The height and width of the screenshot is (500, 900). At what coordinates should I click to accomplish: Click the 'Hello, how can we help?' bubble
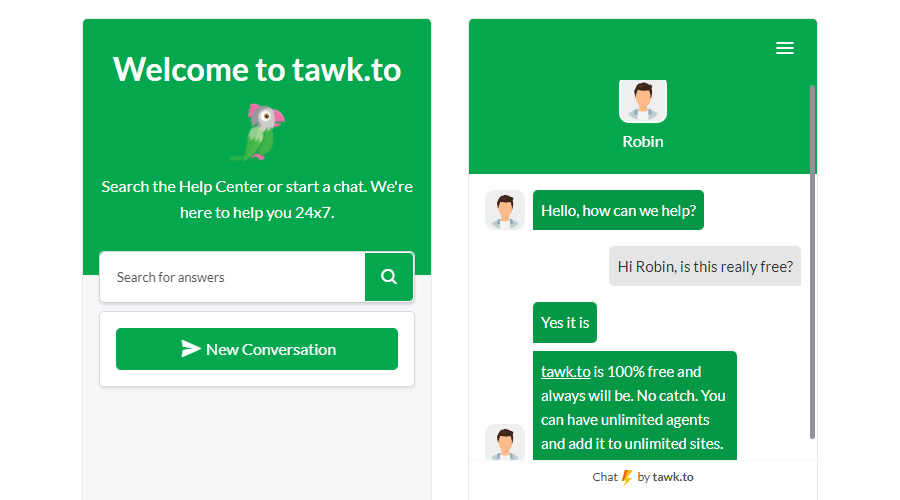(x=618, y=210)
